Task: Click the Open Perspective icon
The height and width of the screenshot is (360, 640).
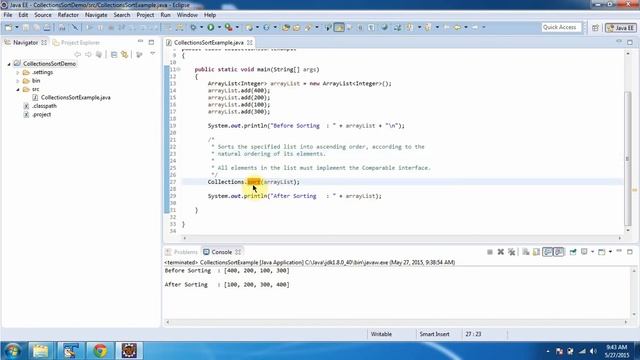Action: coord(595,28)
